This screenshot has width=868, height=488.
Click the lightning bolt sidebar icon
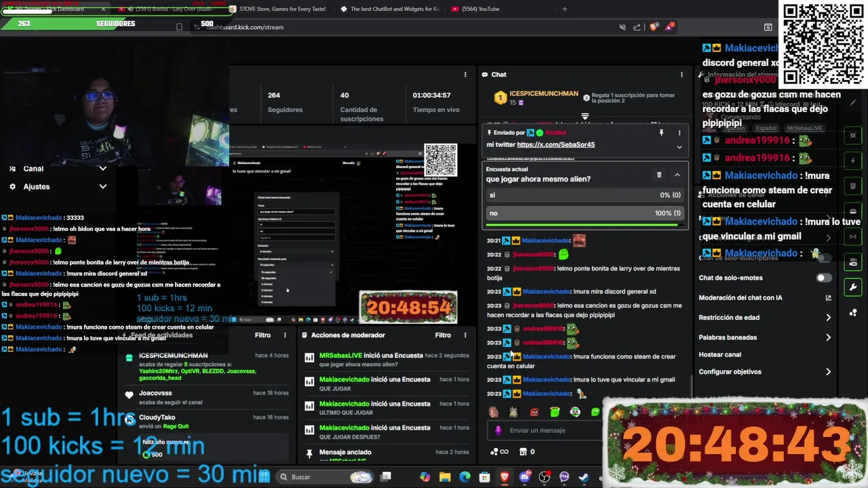click(853, 161)
